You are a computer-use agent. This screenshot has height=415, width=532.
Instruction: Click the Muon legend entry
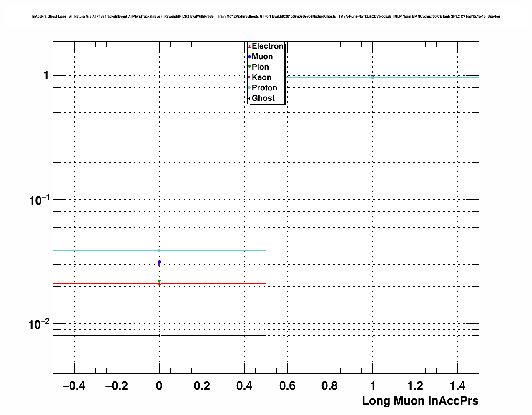pyautogui.click(x=260, y=57)
